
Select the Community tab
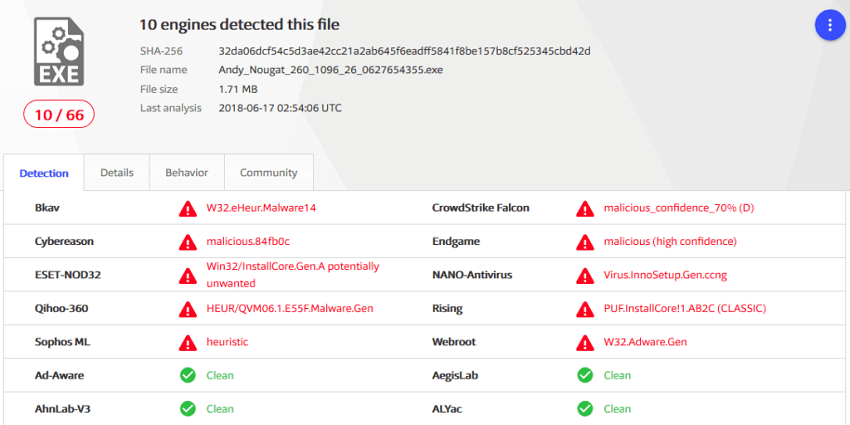pos(268,173)
